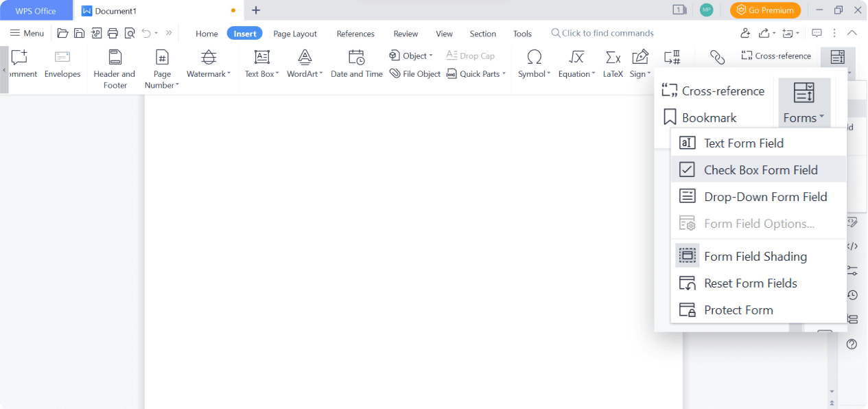The height and width of the screenshot is (409, 868).
Task: Click the find commands search field
Action: (607, 33)
